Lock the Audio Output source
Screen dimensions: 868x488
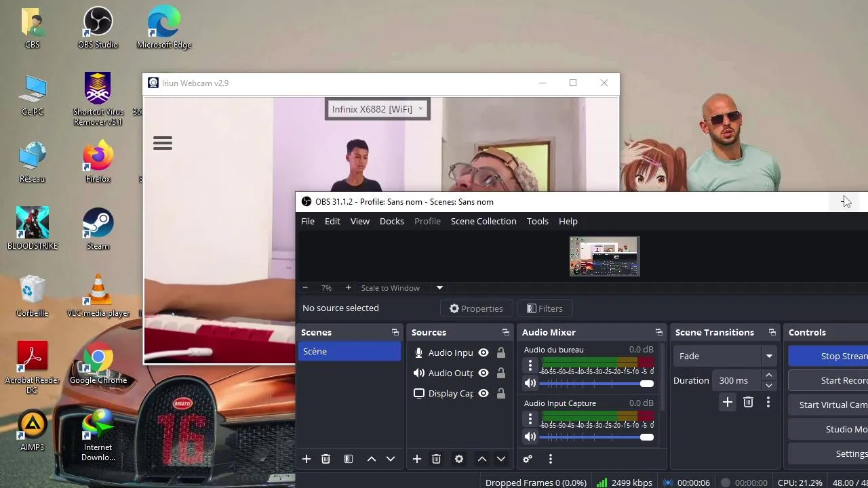(501, 373)
